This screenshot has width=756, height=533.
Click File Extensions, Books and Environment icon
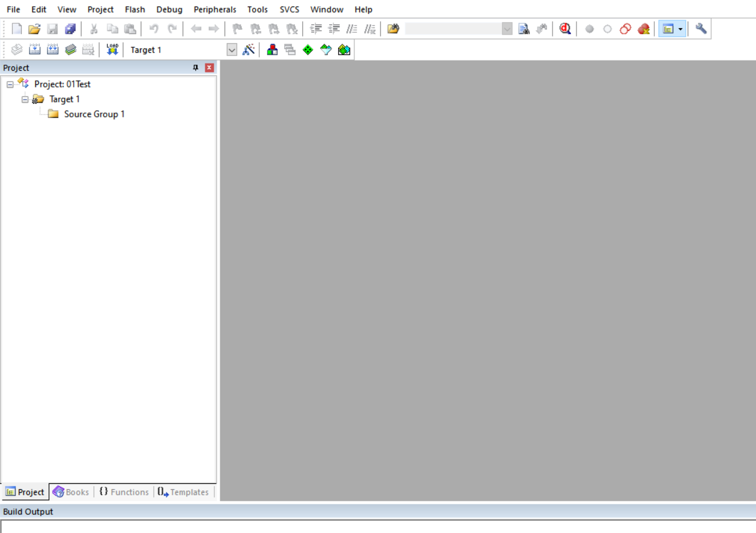click(272, 50)
